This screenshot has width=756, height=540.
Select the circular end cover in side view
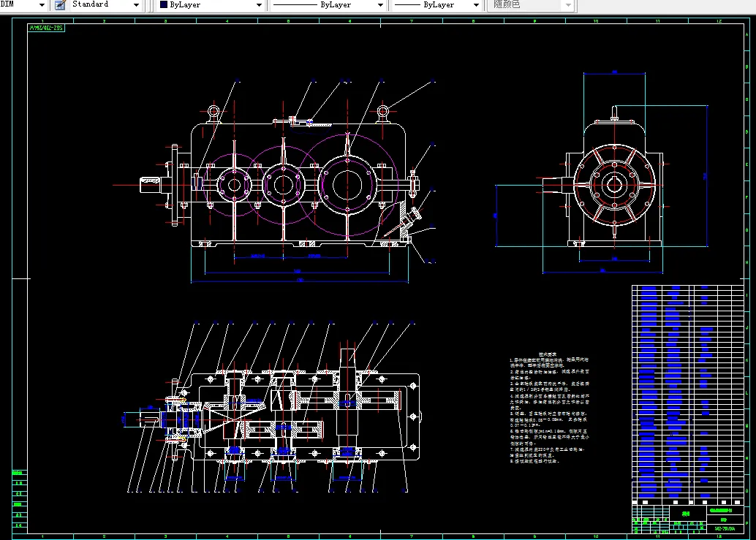point(614,185)
